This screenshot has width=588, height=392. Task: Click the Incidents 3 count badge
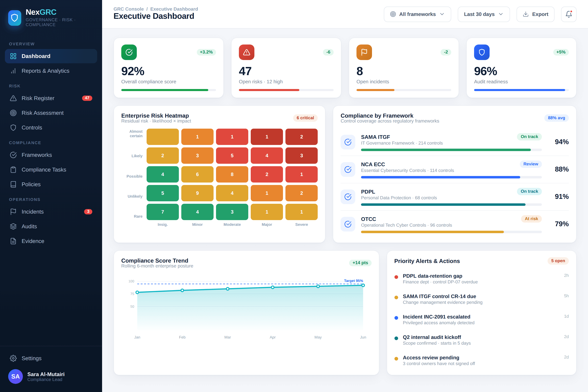[x=88, y=212]
